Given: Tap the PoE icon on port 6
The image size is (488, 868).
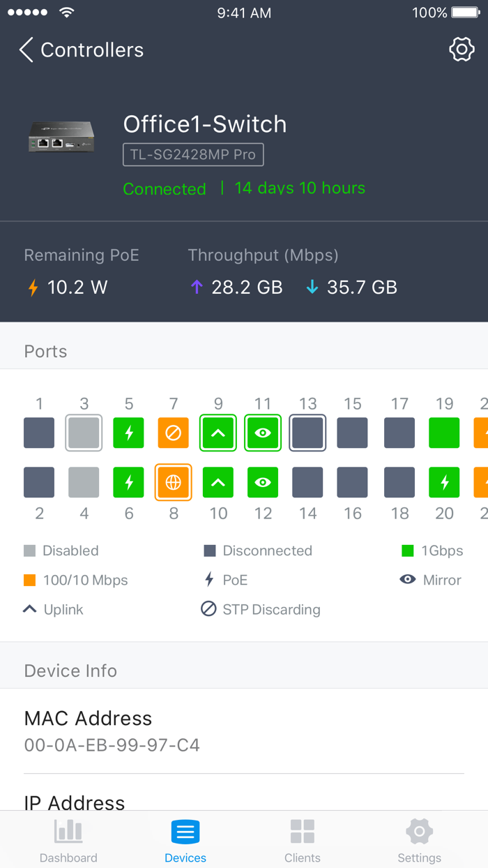Looking at the screenshot, I should click(x=128, y=482).
